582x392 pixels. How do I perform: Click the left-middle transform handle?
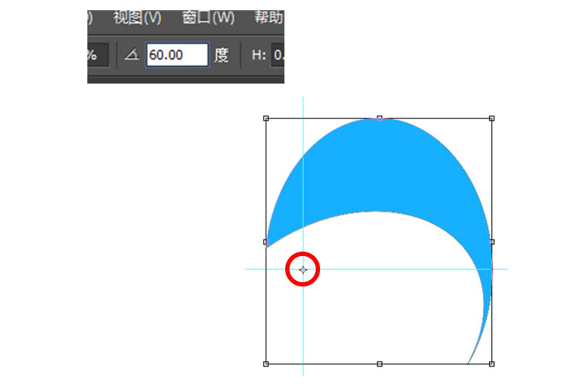pos(266,241)
